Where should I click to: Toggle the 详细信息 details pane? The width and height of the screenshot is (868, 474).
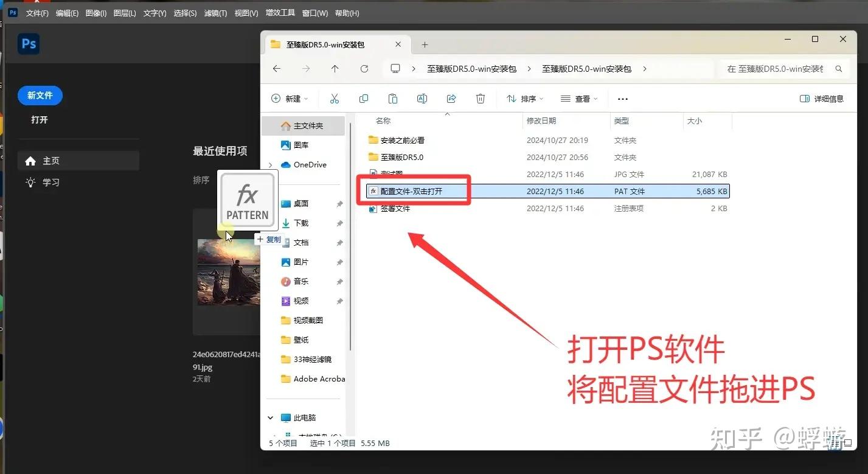821,98
